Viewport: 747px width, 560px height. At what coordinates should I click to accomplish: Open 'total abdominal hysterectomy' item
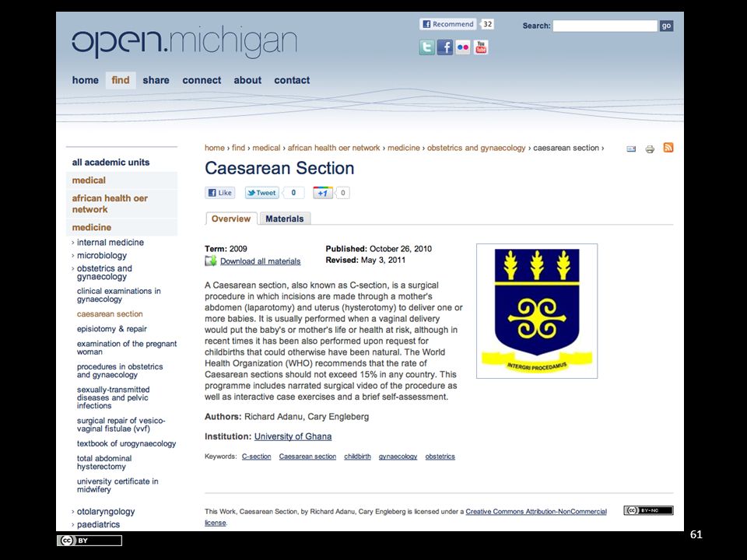pos(103,462)
